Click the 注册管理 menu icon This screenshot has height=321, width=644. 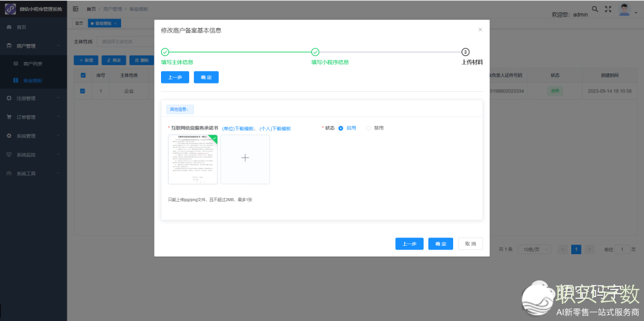click(9, 98)
